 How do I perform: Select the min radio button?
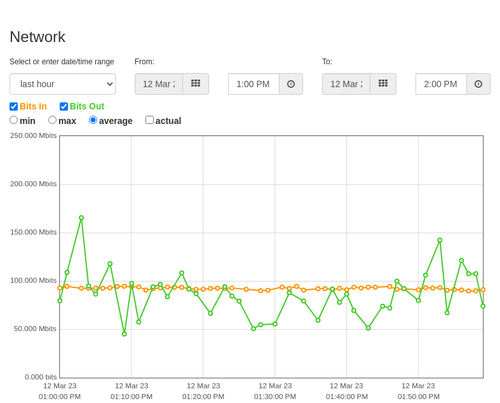pyautogui.click(x=14, y=120)
